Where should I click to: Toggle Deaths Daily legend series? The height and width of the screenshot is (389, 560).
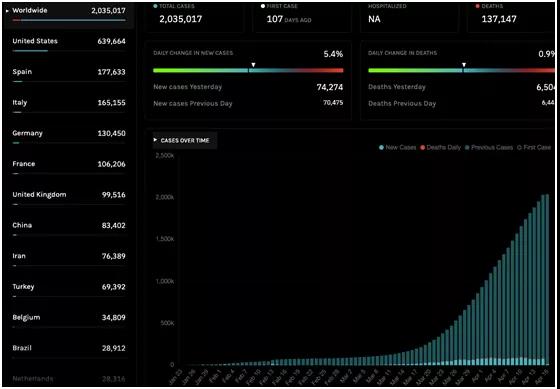point(440,147)
